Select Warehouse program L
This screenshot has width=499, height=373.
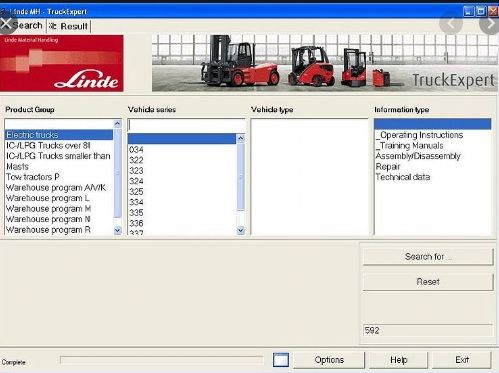click(x=59, y=198)
